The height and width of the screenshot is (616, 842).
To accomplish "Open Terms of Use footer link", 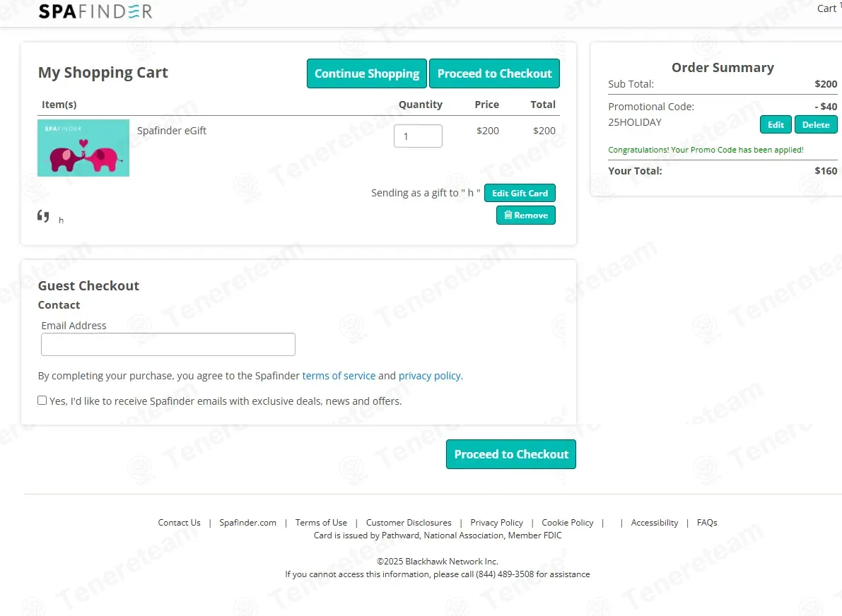I will coord(321,523).
